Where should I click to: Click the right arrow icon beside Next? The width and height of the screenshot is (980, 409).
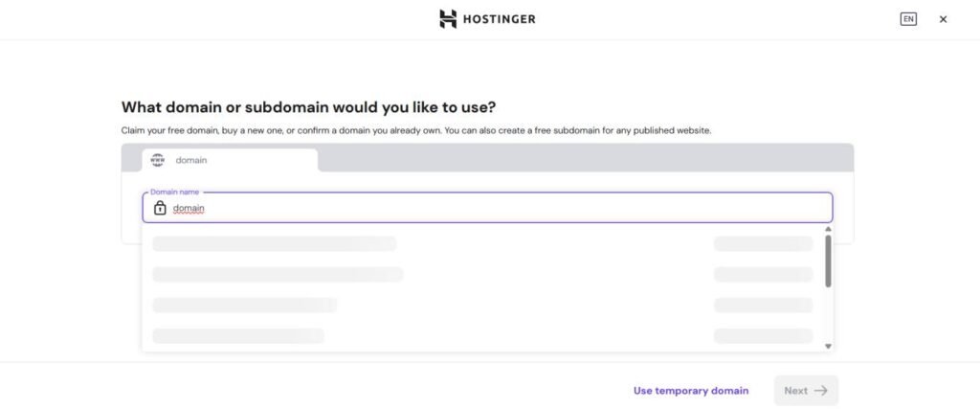[821, 391]
